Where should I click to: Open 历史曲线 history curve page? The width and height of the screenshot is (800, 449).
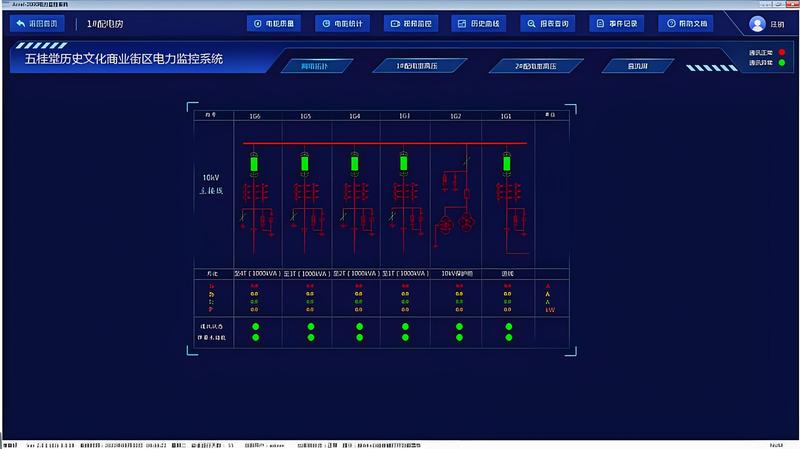click(480, 23)
